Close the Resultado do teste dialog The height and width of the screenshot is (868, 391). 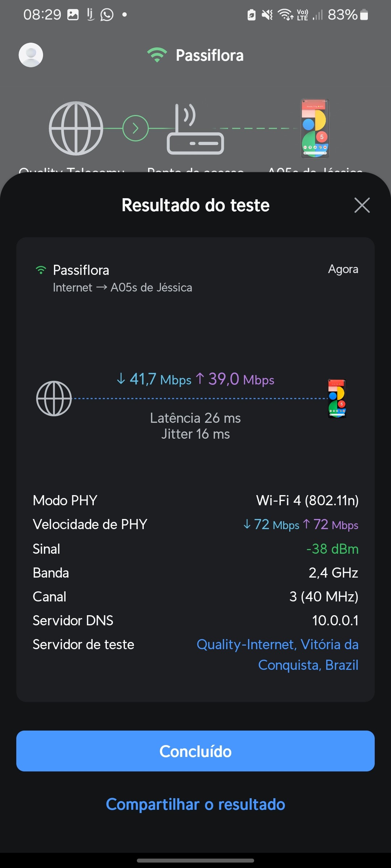[362, 205]
